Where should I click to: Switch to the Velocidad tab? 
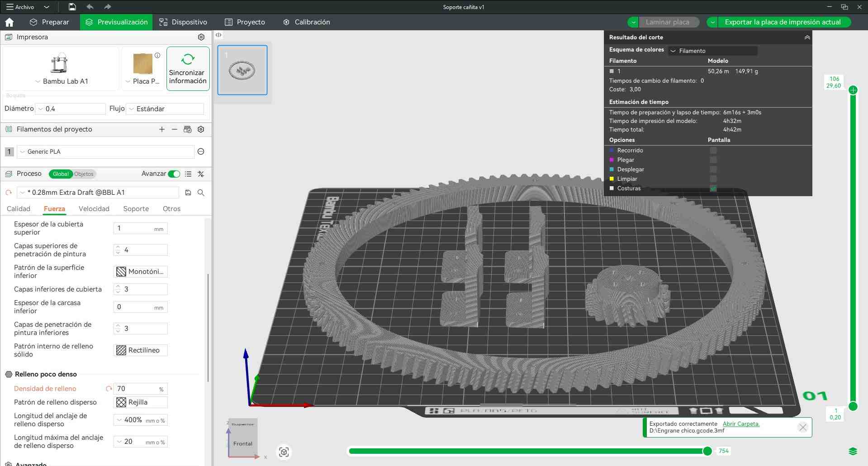pos(94,209)
